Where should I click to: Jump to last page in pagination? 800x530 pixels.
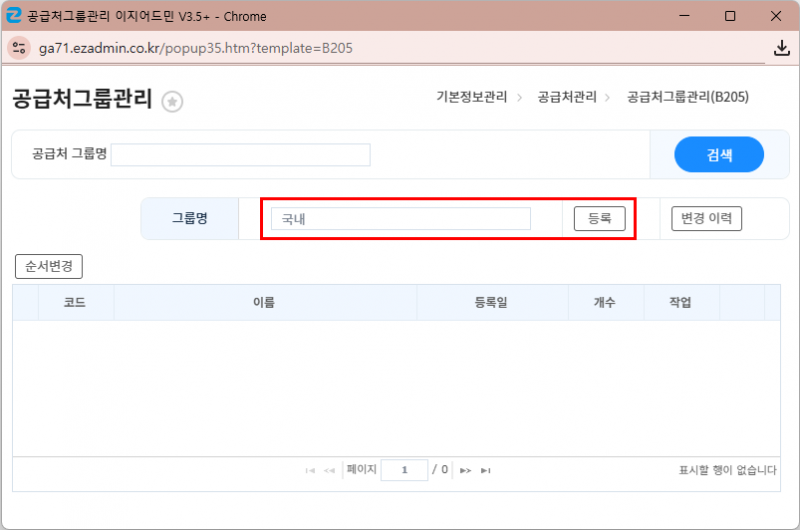click(x=486, y=470)
